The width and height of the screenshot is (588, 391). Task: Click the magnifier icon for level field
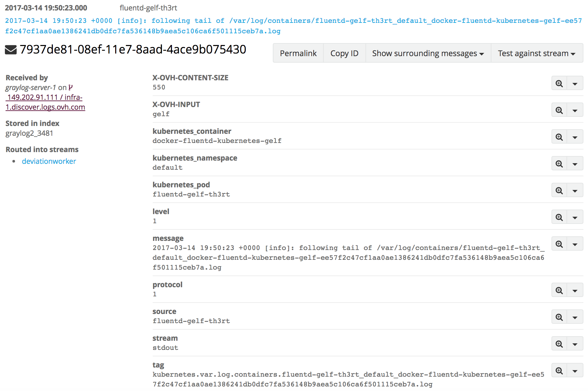(559, 217)
